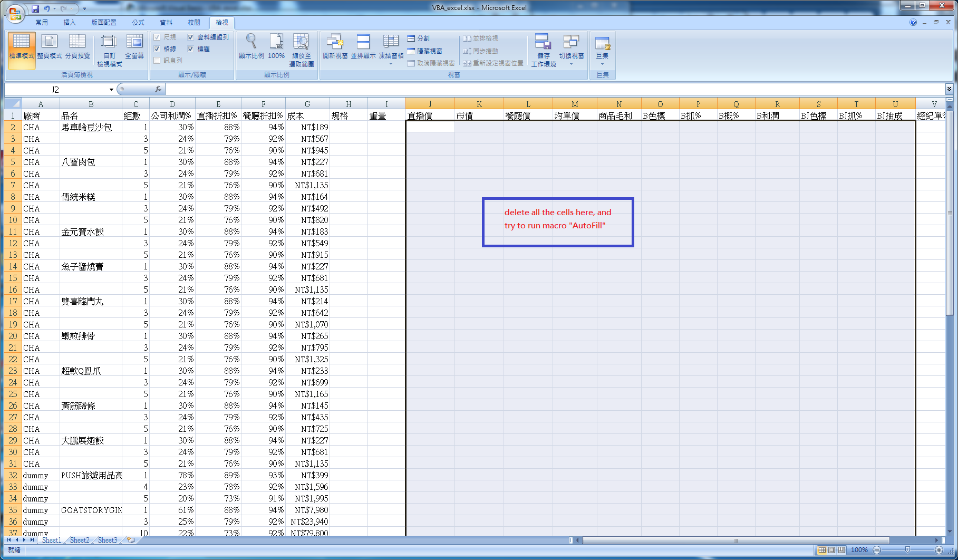Open the 資料 Data tab

pyautogui.click(x=166, y=22)
